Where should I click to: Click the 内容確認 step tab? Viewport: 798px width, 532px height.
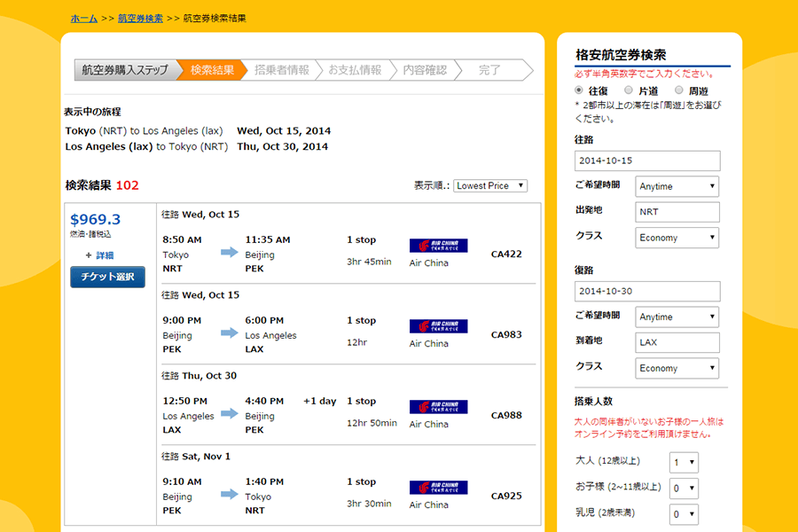click(425, 70)
